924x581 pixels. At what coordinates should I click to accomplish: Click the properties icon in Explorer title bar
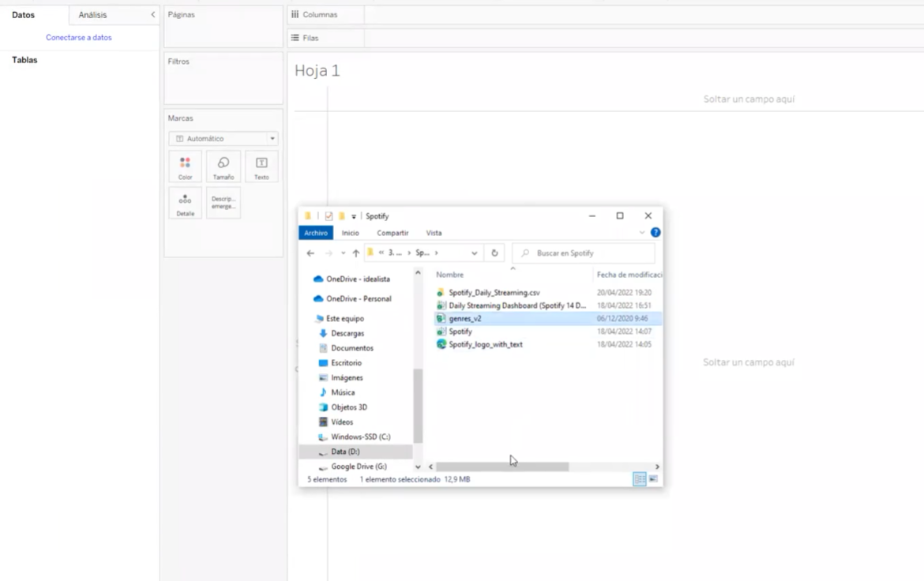point(329,216)
